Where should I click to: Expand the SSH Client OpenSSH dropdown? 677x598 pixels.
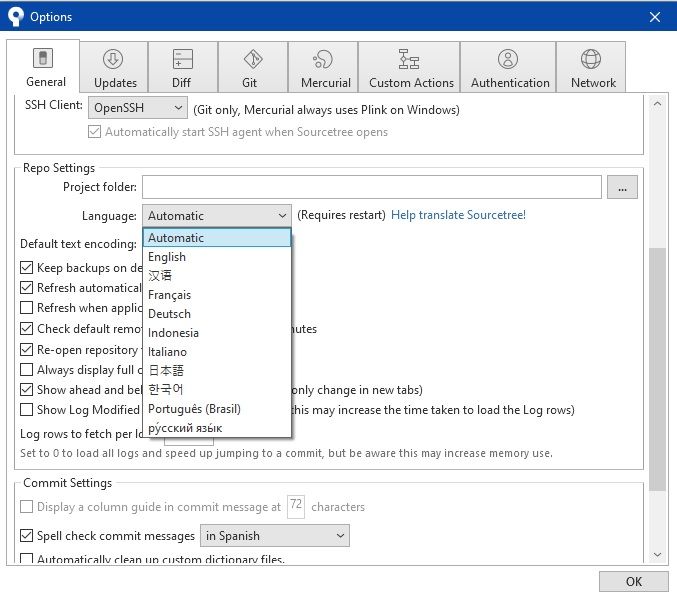point(138,108)
